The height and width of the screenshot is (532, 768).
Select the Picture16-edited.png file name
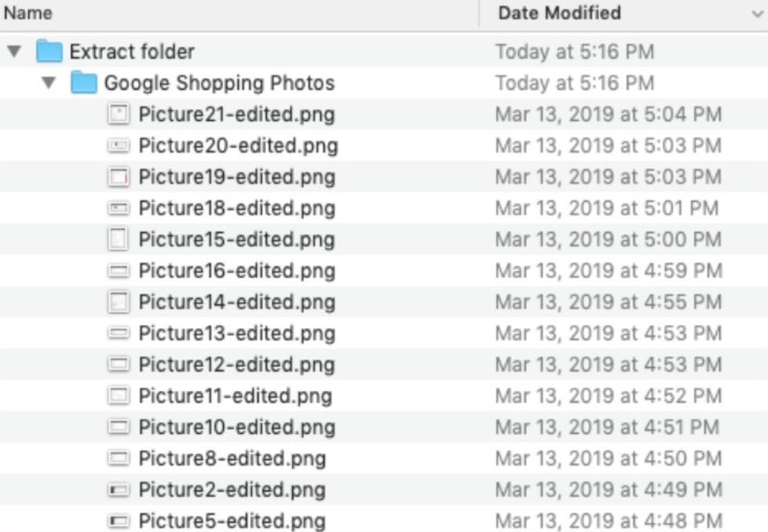coord(236,271)
